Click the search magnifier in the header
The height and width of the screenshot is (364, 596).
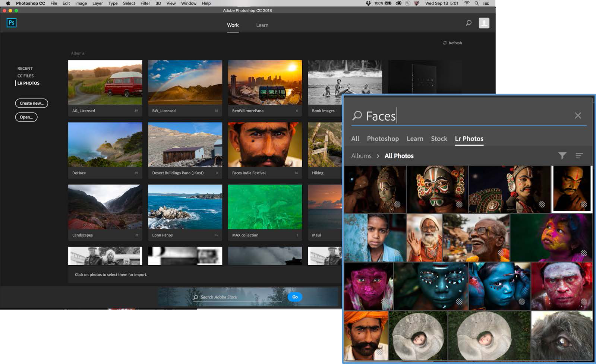click(469, 23)
